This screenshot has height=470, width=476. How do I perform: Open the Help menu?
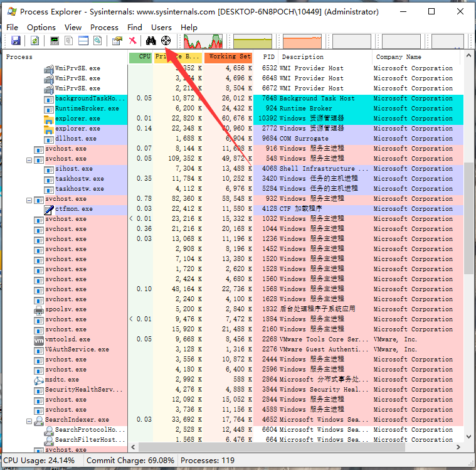[x=189, y=28]
